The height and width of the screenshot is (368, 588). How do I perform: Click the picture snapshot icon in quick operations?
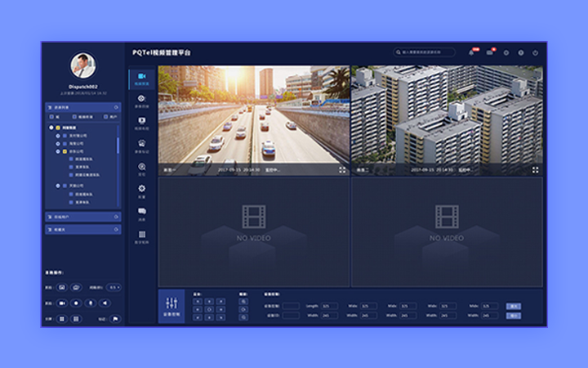[62, 288]
